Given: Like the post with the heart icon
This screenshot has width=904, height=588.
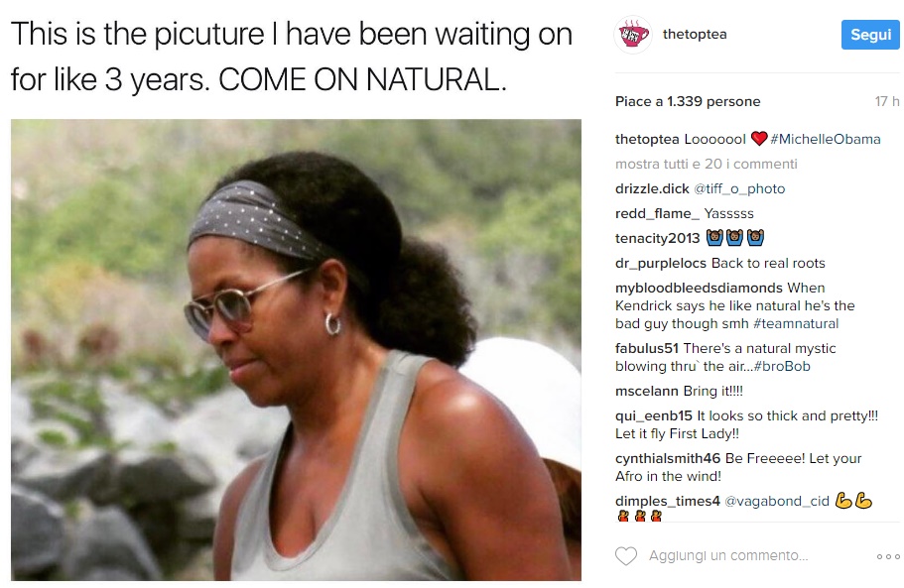Looking at the screenshot, I should [x=626, y=555].
